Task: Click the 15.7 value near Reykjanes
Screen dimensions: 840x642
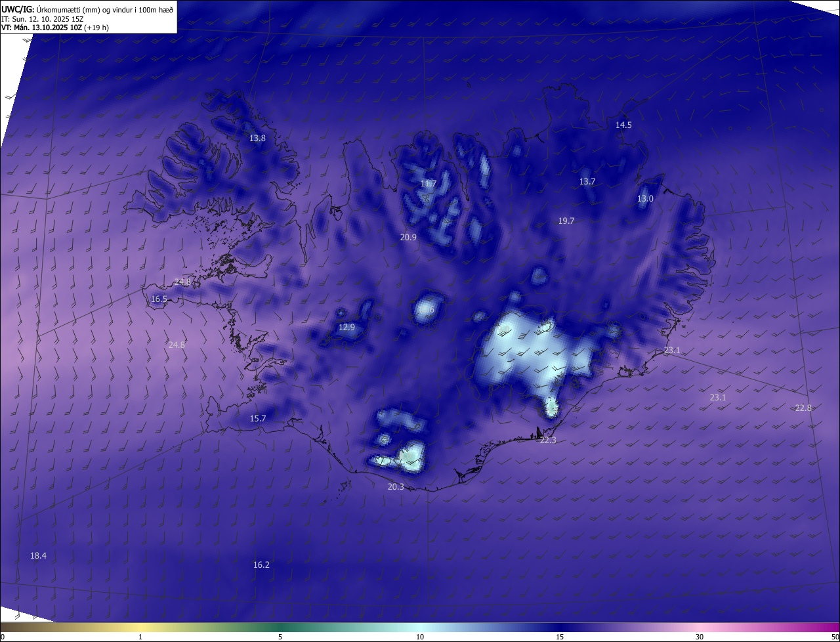Action: (x=258, y=418)
